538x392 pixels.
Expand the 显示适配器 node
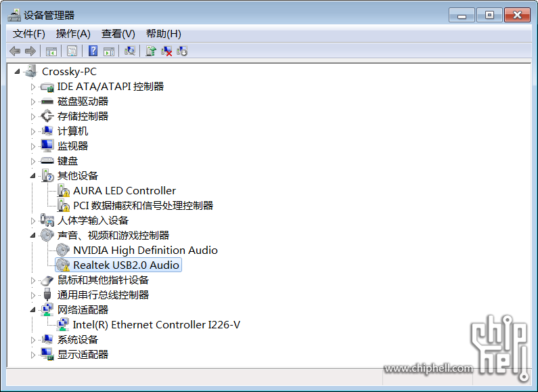33,355
